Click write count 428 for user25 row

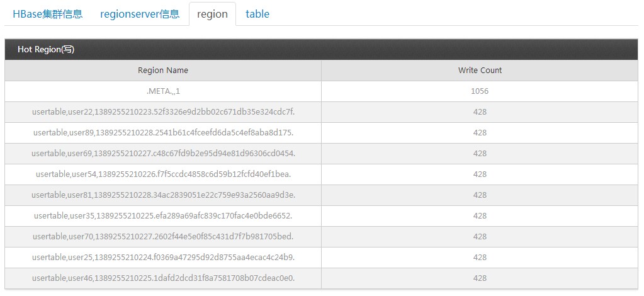480,258
